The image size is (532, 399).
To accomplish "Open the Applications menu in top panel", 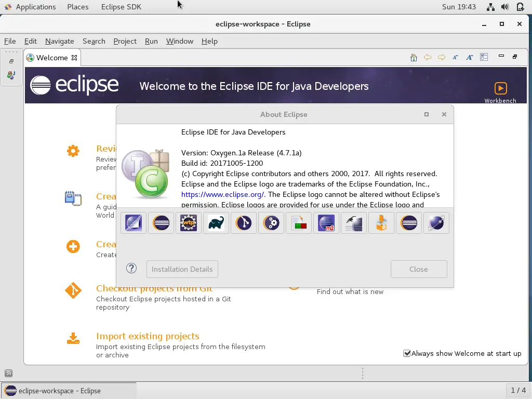I will [x=35, y=7].
